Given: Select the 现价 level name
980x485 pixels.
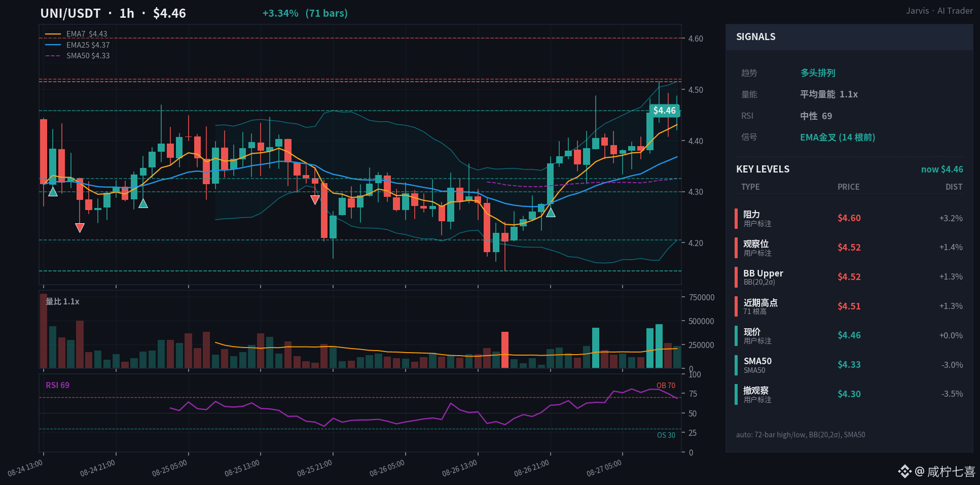Looking at the screenshot, I should [x=752, y=332].
